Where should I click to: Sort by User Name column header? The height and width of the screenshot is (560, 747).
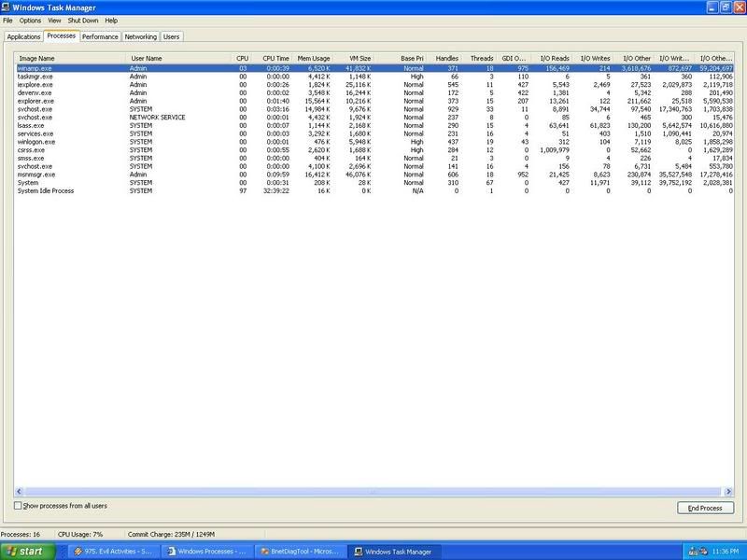[178, 58]
